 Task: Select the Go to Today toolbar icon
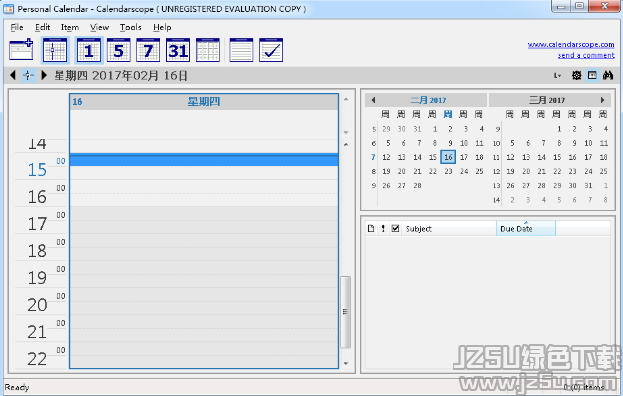(55, 50)
